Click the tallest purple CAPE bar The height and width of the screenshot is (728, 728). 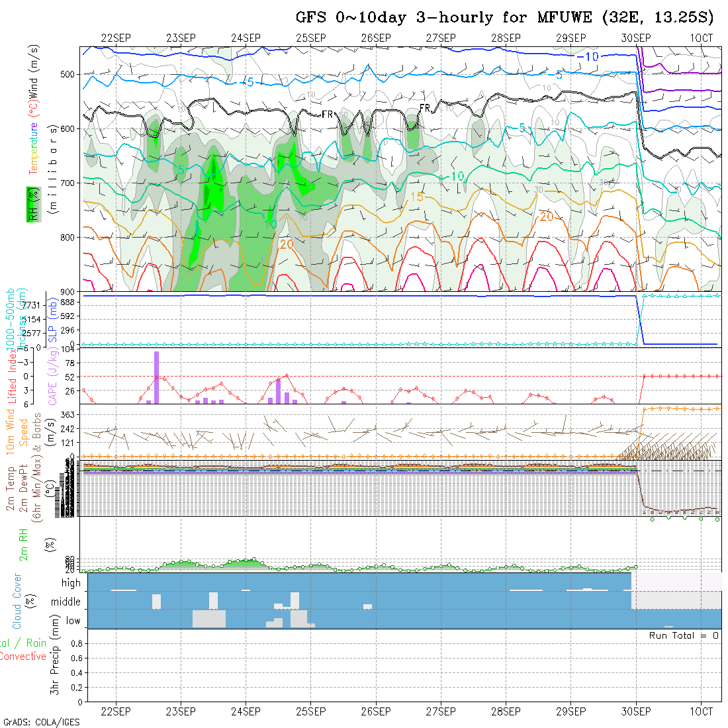pyautogui.click(x=157, y=377)
